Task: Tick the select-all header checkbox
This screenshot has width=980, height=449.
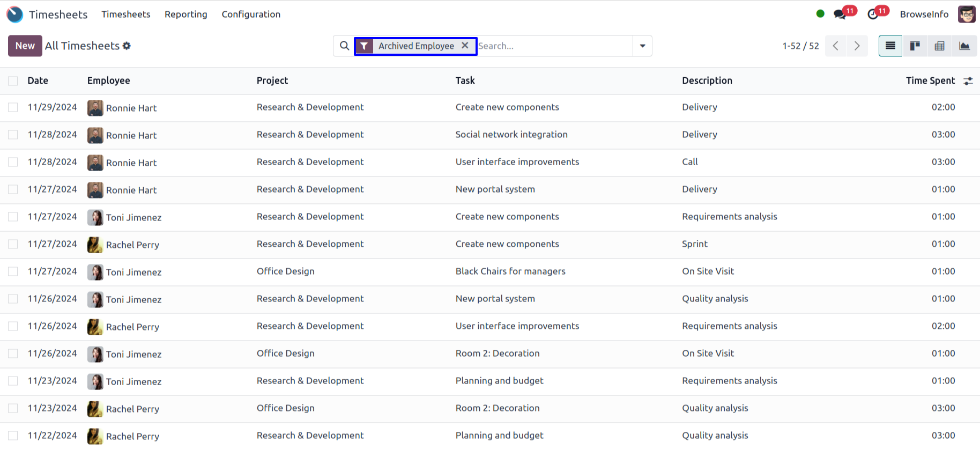Action: click(13, 81)
